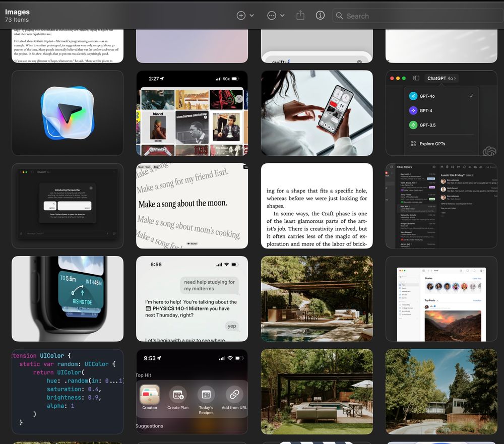
Task: Focus the Search field
Action: point(418,16)
